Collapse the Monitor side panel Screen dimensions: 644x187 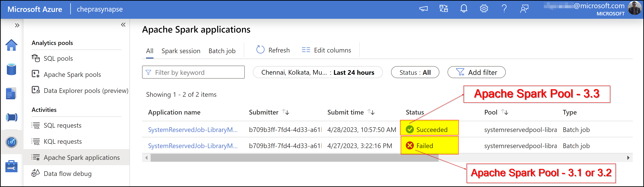(x=123, y=25)
